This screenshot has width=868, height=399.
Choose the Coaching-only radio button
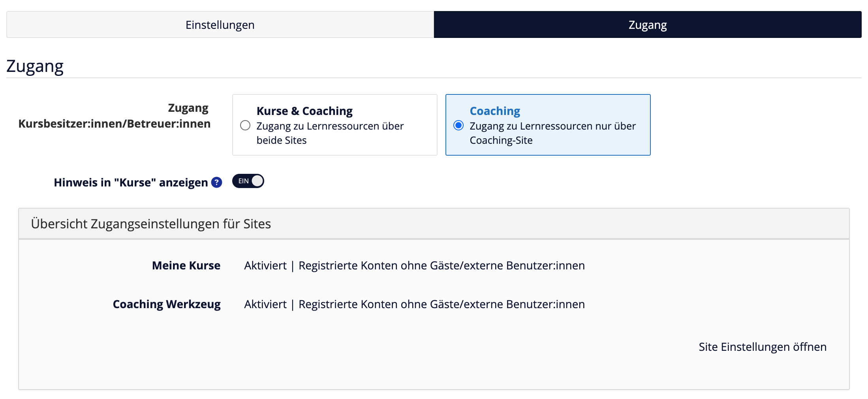click(x=458, y=126)
